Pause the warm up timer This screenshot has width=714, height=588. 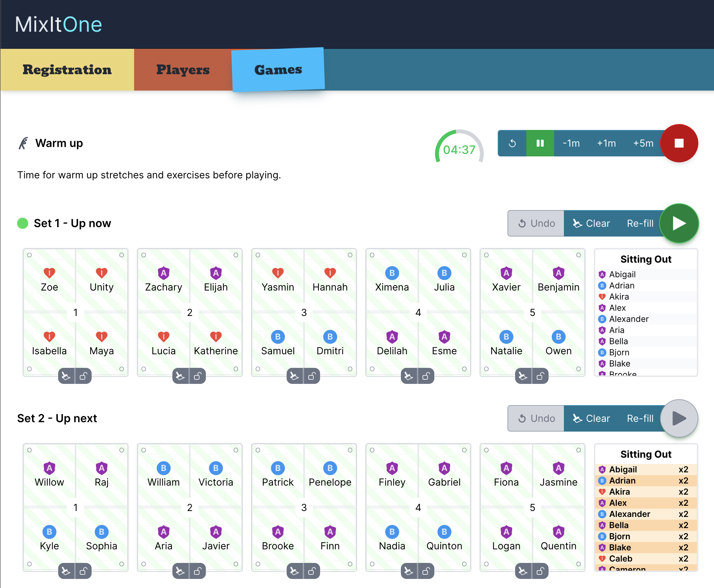(540, 143)
